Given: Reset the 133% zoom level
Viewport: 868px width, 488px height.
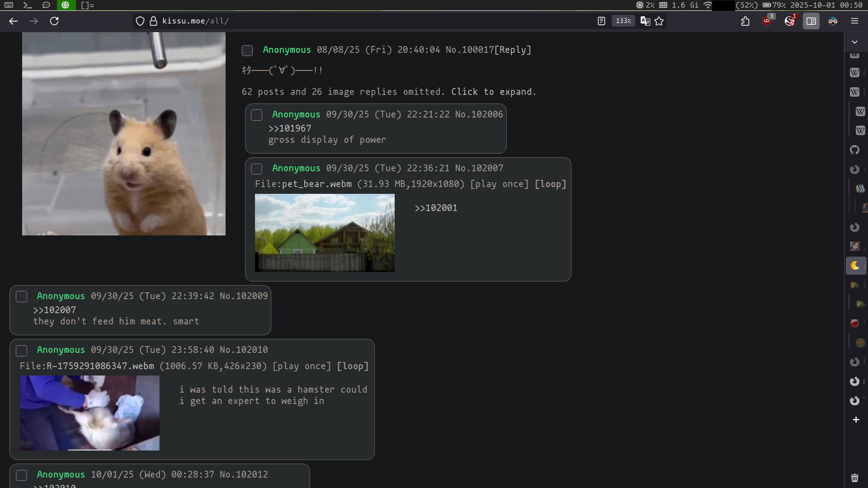Looking at the screenshot, I should 623,21.
